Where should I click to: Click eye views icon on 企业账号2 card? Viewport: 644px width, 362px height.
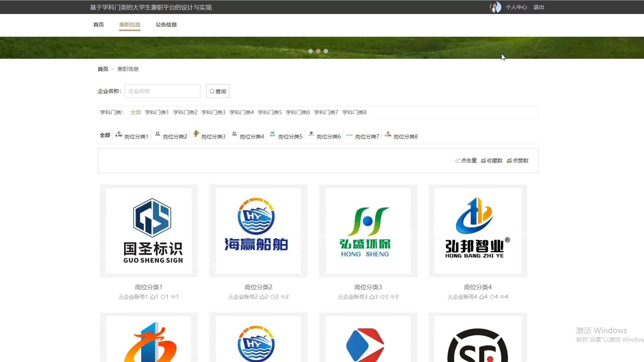[x=283, y=297]
